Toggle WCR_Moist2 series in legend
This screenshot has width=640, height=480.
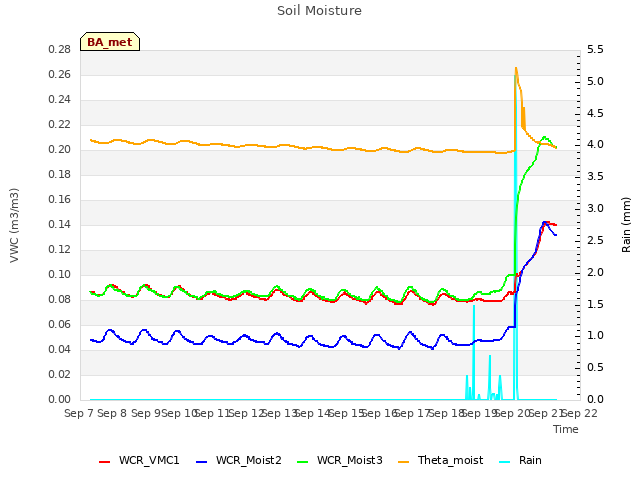click(239, 460)
